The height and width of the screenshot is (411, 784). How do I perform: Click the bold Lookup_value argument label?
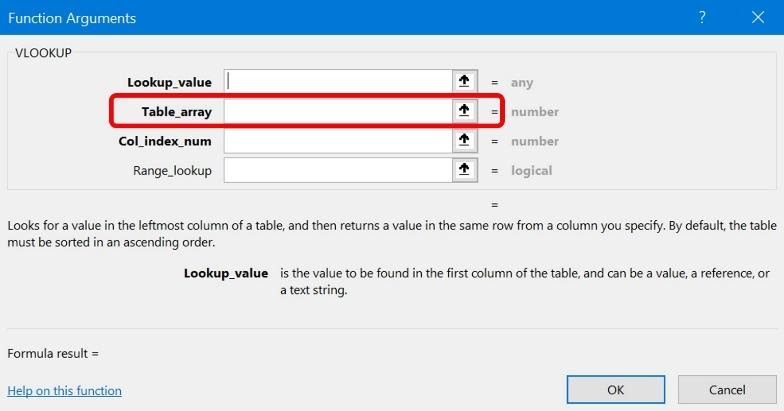click(x=169, y=82)
